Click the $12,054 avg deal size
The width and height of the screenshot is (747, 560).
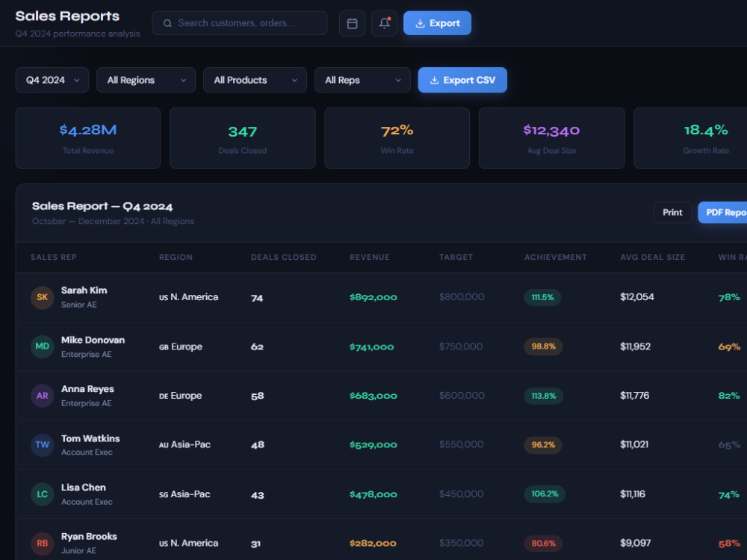pyautogui.click(x=637, y=297)
